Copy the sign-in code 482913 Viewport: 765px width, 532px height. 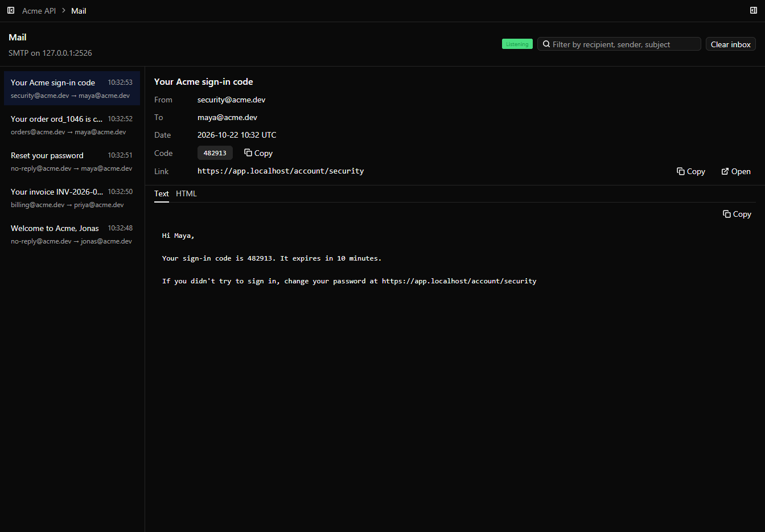point(258,153)
